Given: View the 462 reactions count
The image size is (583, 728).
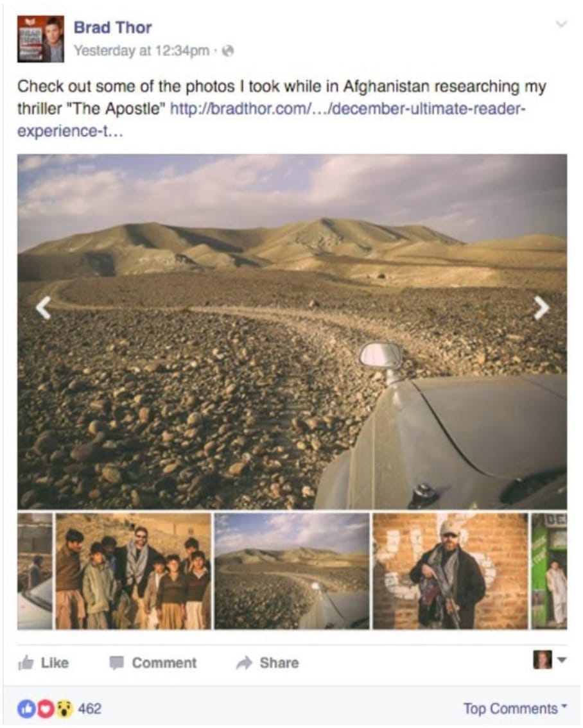Looking at the screenshot, I should (90, 709).
